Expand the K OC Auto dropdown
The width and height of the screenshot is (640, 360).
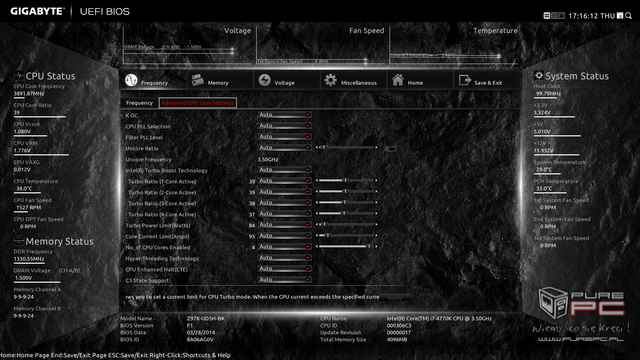tap(284, 115)
